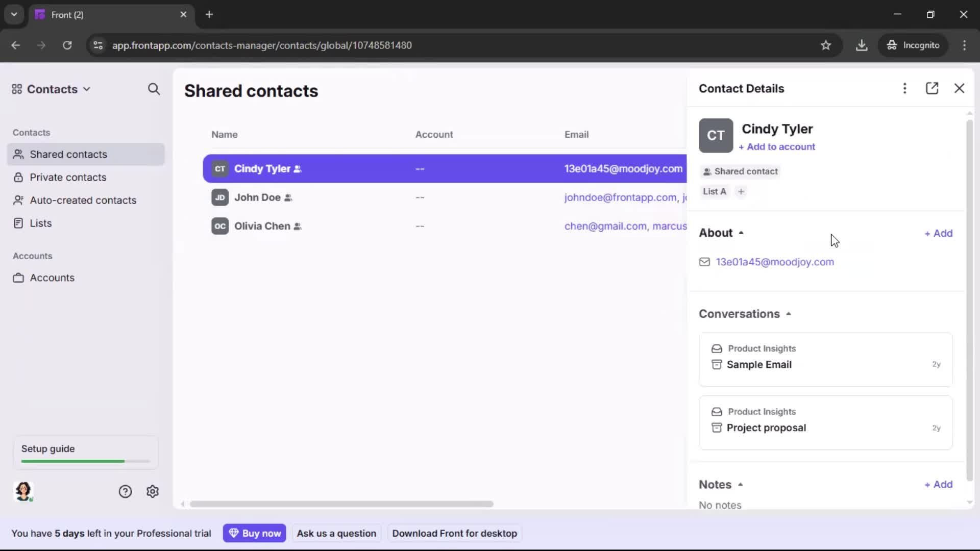Open the Lists sidebar item
Image resolution: width=980 pixels, height=551 pixels.
click(x=41, y=223)
